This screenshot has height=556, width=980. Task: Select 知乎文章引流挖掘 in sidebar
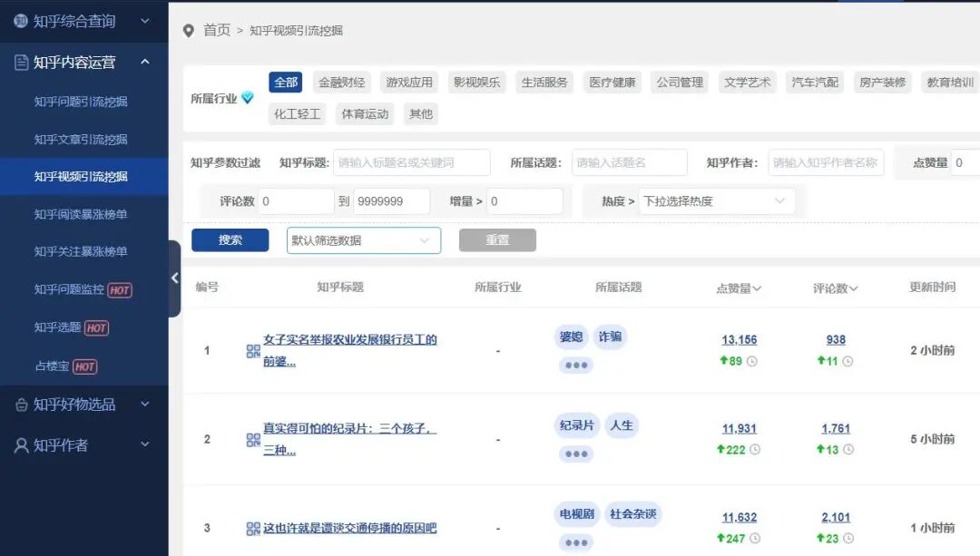[81, 140]
